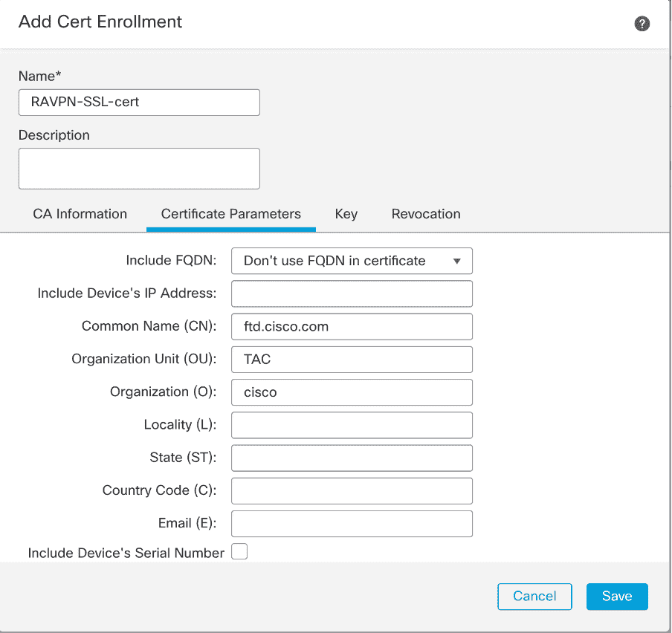
Task: Click the Include FQDN label
Action: point(171,260)
